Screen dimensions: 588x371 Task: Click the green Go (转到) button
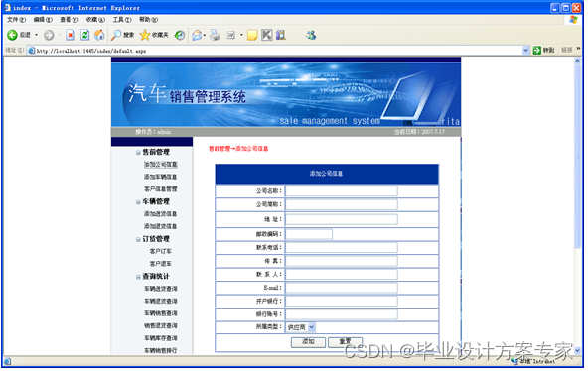543,51
